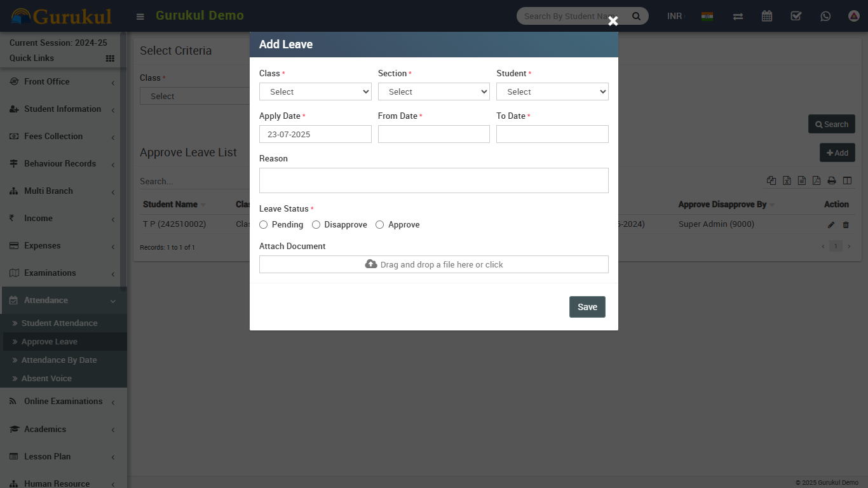This screenshot has width=868, height=488.
Task: Open Quick Links grid icon
Action: pyautogui.click(x=110, y=58)
